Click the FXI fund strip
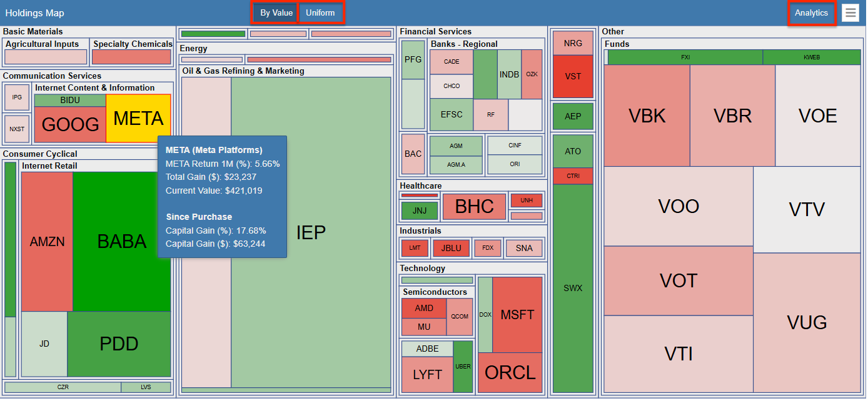 pyautogui.click(x=684, y=57)
